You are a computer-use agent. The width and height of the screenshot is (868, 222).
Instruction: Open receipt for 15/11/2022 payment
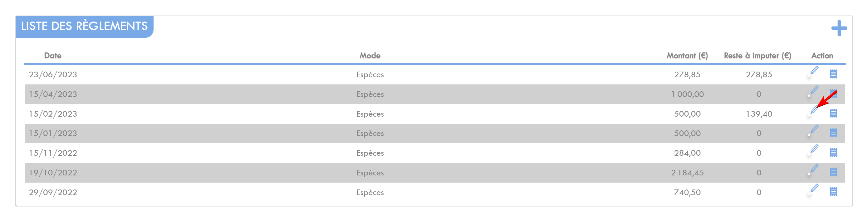pyautogui.click(x=833, y=153)
